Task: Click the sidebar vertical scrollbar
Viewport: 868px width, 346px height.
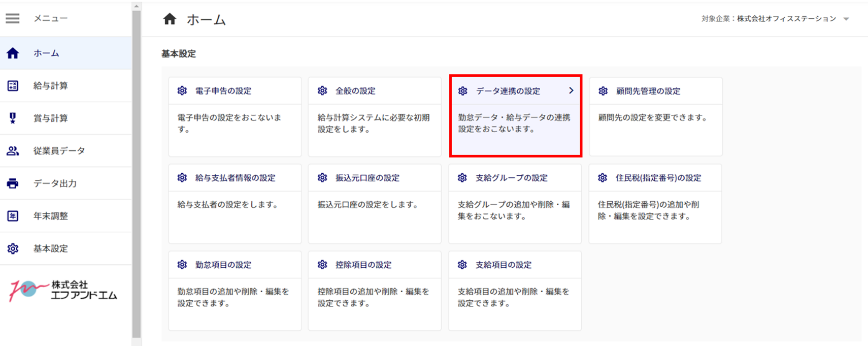Action: click(x=137, y=174)
